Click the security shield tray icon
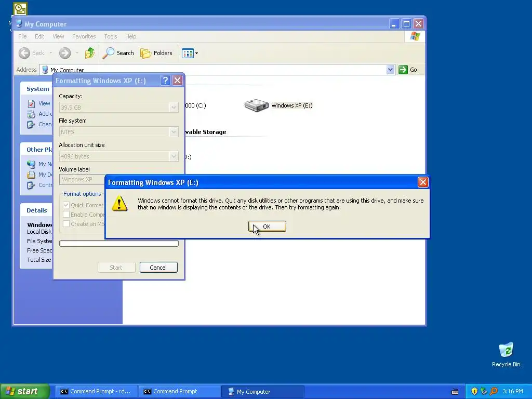Screen dimensions: 532x399 [x=474, y=391]
